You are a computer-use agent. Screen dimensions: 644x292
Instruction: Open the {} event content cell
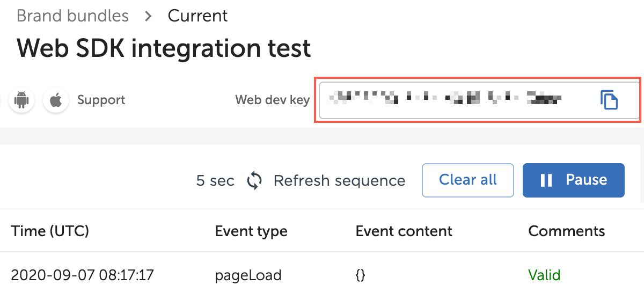(x=360, y=275)
